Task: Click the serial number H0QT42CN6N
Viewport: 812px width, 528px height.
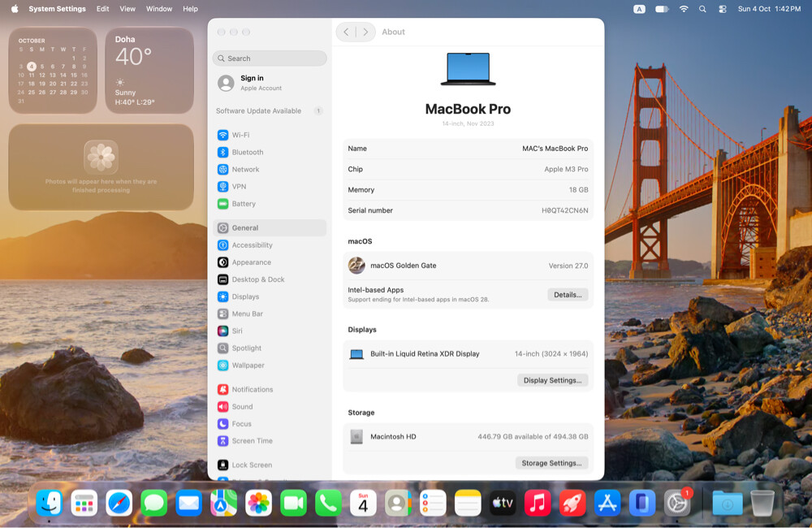Action: 564,210
